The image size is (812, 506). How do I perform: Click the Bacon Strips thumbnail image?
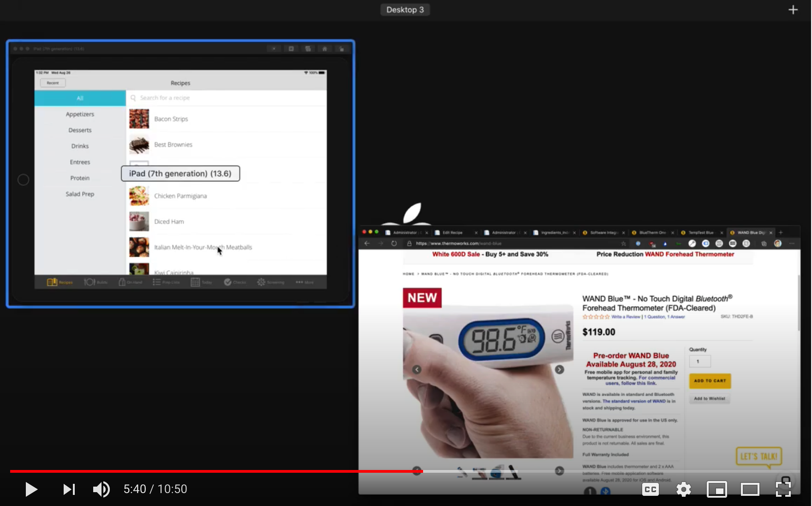click(139, 119)
